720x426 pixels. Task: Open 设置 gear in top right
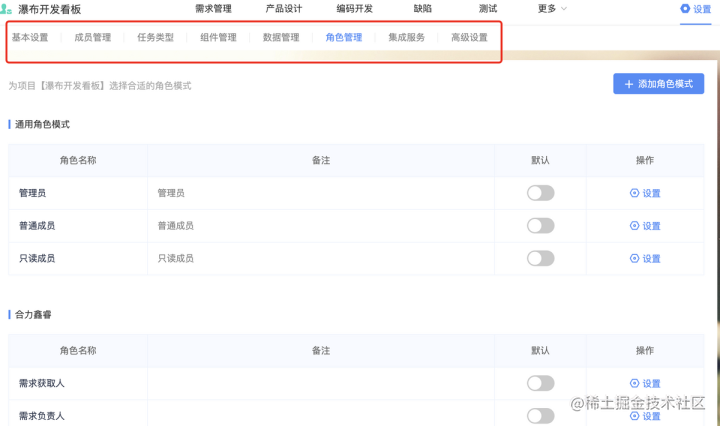(695, 9)
